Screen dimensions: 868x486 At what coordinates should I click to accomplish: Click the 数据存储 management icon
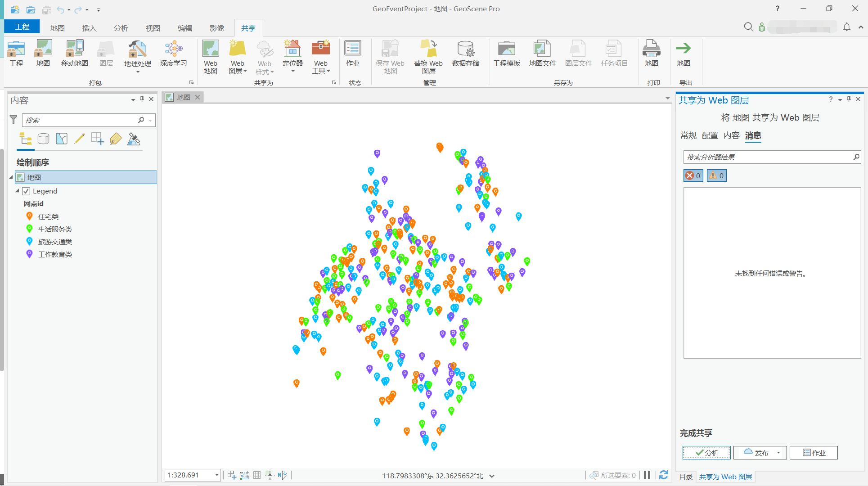tap(465, 55)
